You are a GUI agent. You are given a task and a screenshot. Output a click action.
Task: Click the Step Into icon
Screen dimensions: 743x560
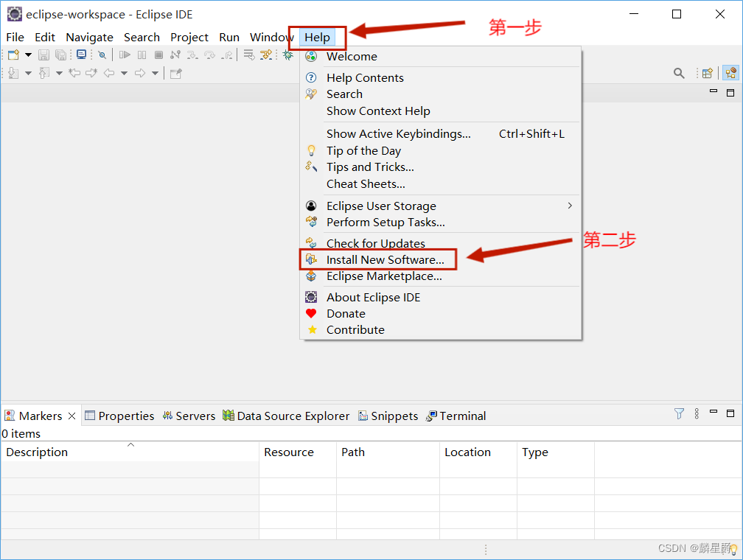click(x=192, y=55)
